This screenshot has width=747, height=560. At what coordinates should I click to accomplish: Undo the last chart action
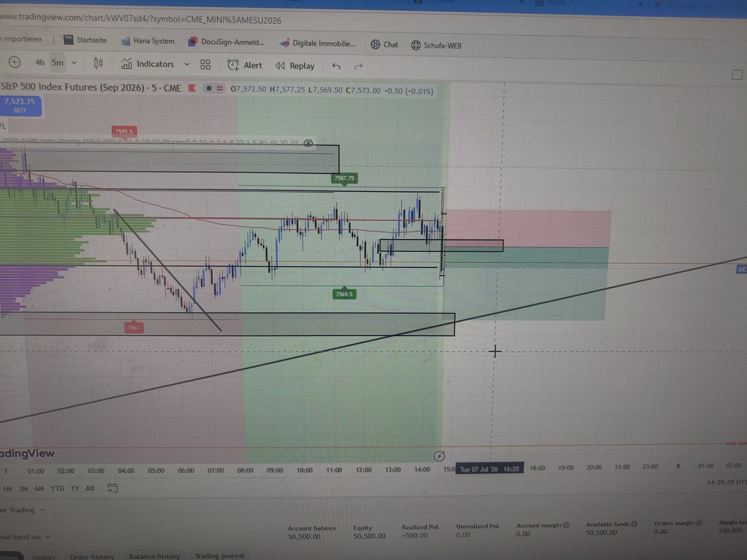[x=337, y=66]
